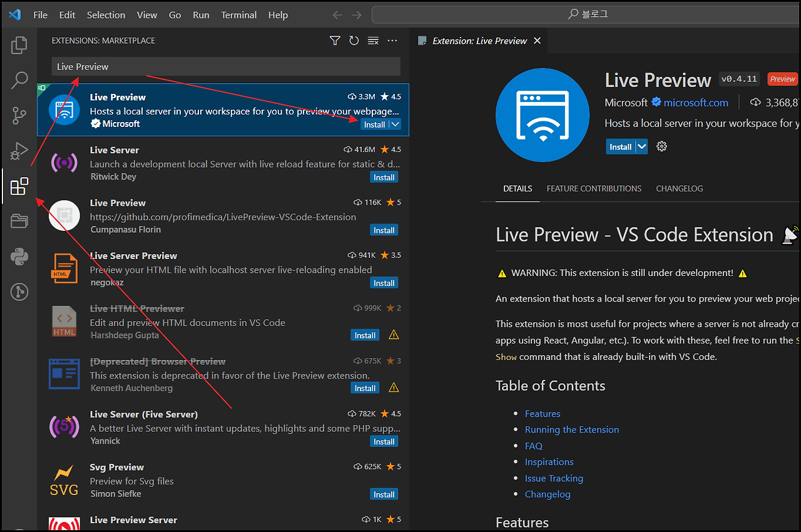Open the More Actions ellipsis icon
The width and height of the screenshot is (801, 532).
392,40
